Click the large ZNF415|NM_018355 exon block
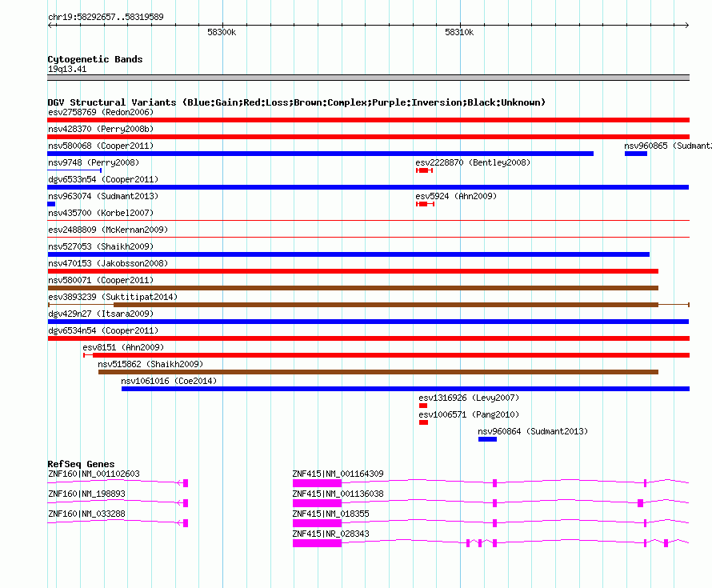This screenshot has height=588, width=712. click(317, 523)
